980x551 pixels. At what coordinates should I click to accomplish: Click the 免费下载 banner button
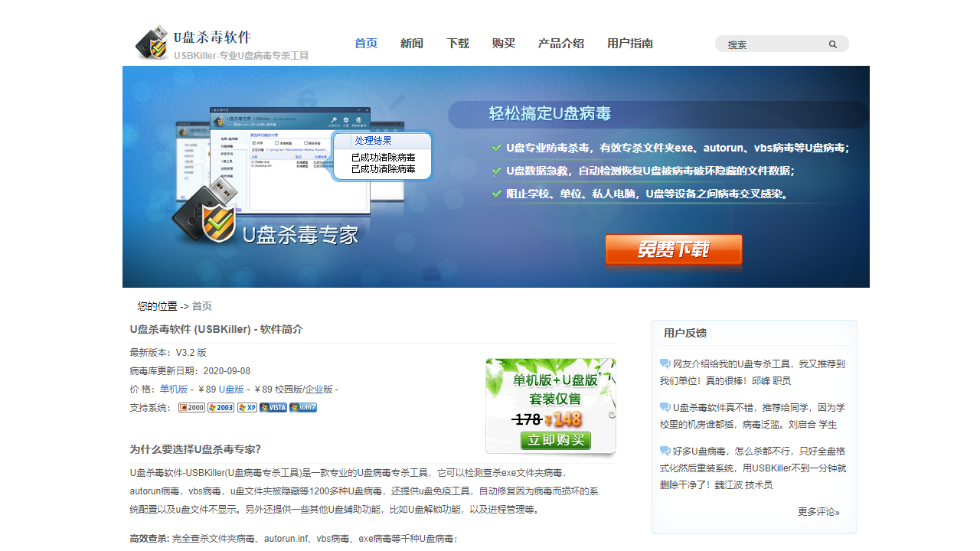[673, 249]
